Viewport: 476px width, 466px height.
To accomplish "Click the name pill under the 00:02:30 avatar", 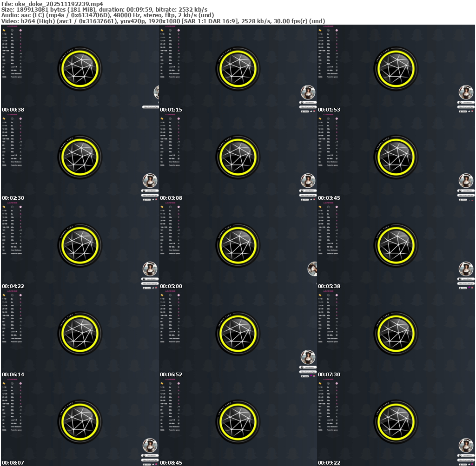I will 150,191.
